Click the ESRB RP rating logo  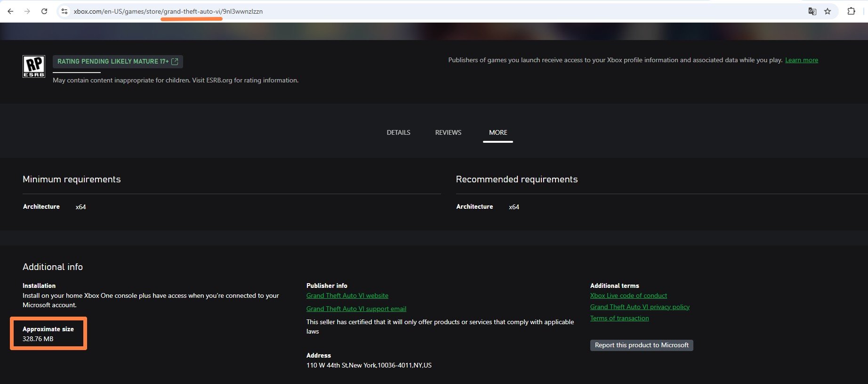click(x=34, y=66)
